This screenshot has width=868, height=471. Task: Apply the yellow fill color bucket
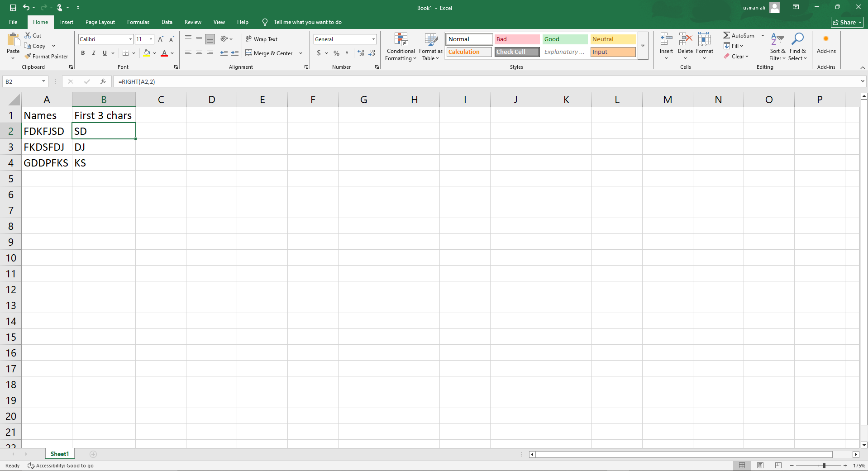point(147,53)
